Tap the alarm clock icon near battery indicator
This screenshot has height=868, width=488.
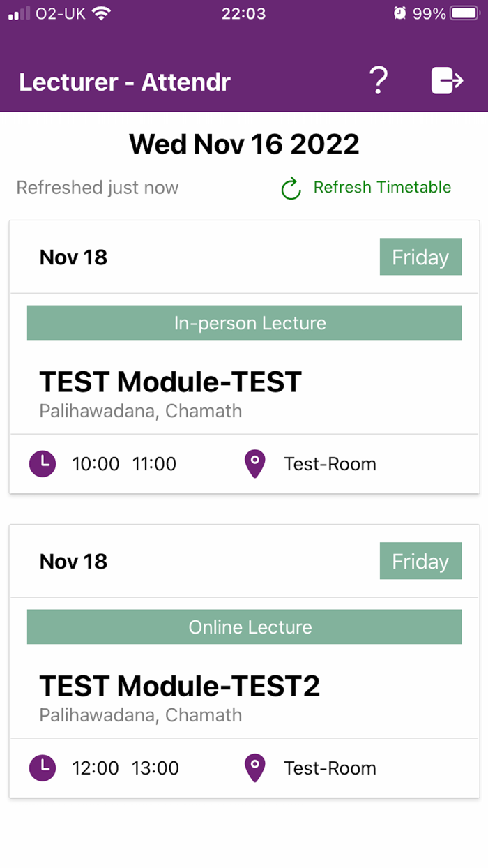[x=399, y=13]
